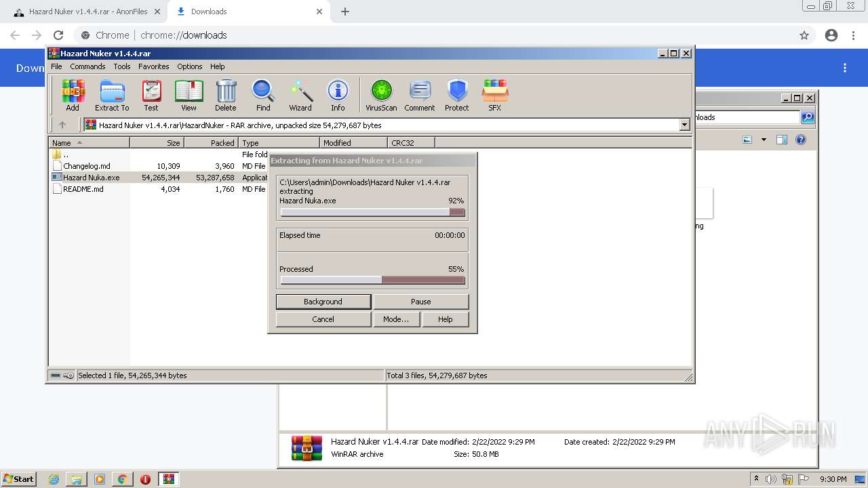Click the Info toolbar icon
Screen dimensions: 868x488
[x=338, y=95]
